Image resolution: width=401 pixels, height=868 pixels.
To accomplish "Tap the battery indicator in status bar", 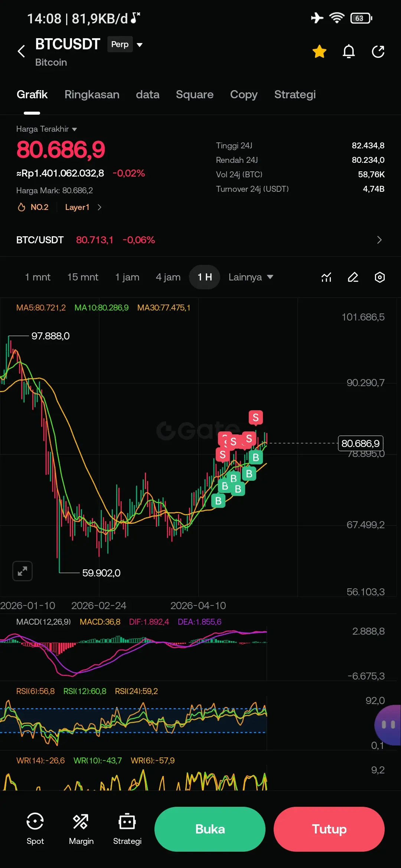I will 361,18.
